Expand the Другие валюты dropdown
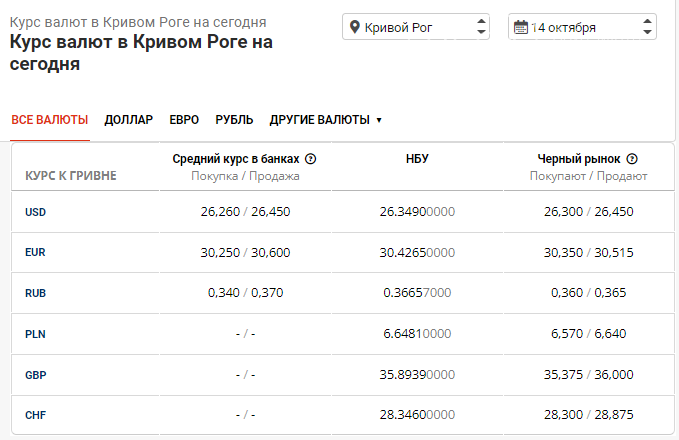Screen dimensions: 679x440 tap(326, 120)
